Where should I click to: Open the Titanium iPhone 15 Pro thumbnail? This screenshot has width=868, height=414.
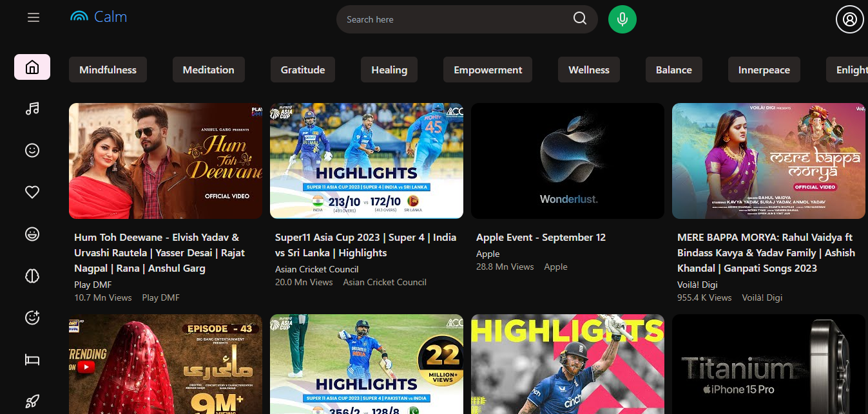coord(769,364)
